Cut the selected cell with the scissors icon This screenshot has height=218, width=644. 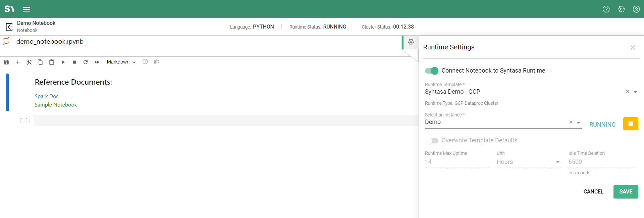29,62
